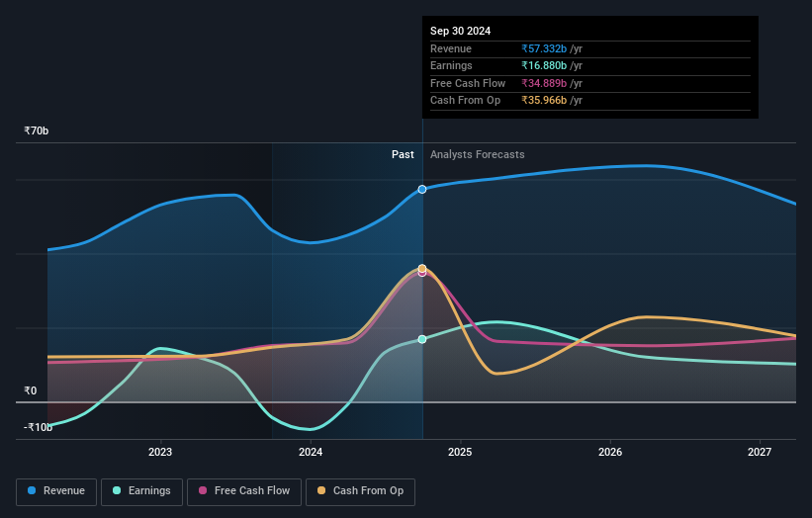Viewport: 812px width, 518px height.
Task: Click the 2024 x-axis label
Action: pos(311,452)
